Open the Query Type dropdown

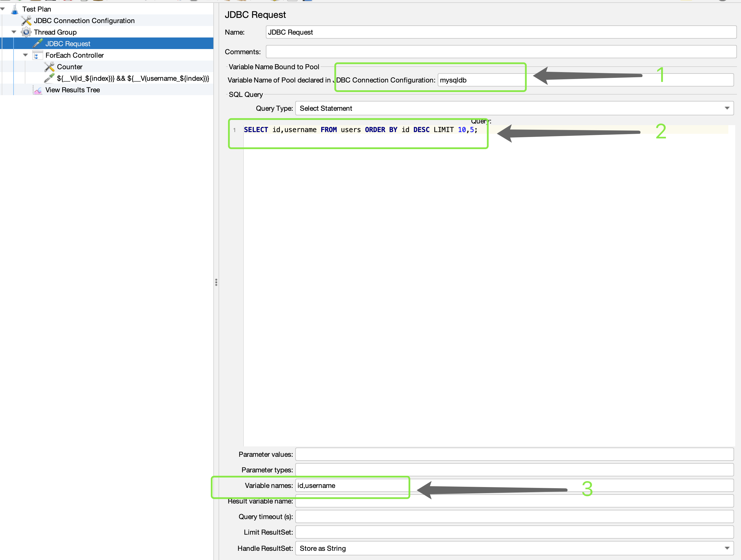click(x=727, y=108)
